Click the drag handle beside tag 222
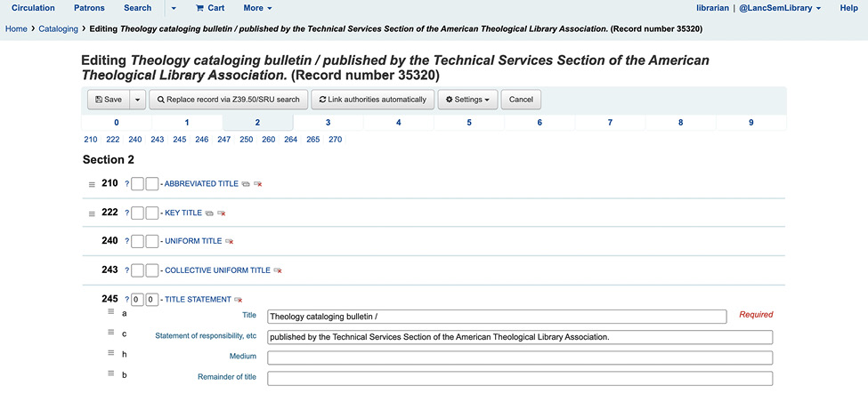This screenshot has height=394, width=868. (x=91, y=213)
